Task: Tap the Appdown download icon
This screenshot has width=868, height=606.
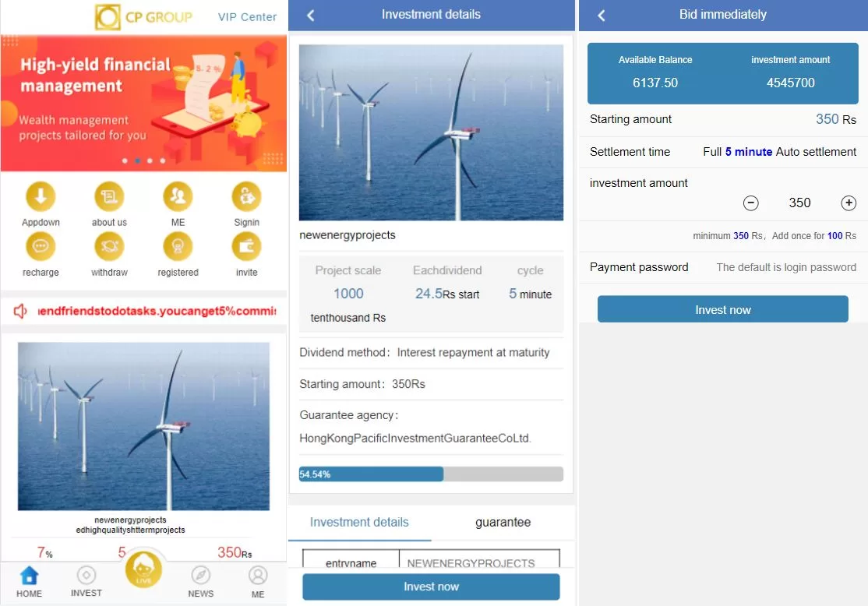Action: tap(41, 196)
